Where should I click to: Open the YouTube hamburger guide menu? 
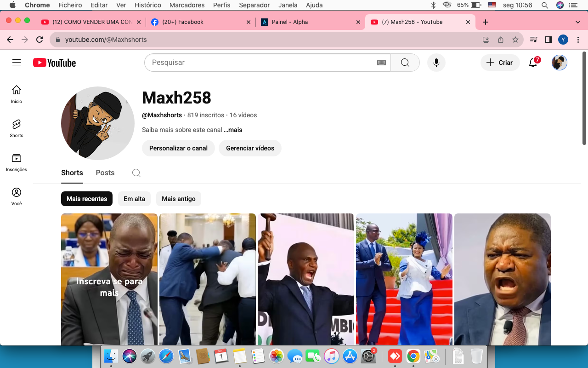click(x=17, y=63)
